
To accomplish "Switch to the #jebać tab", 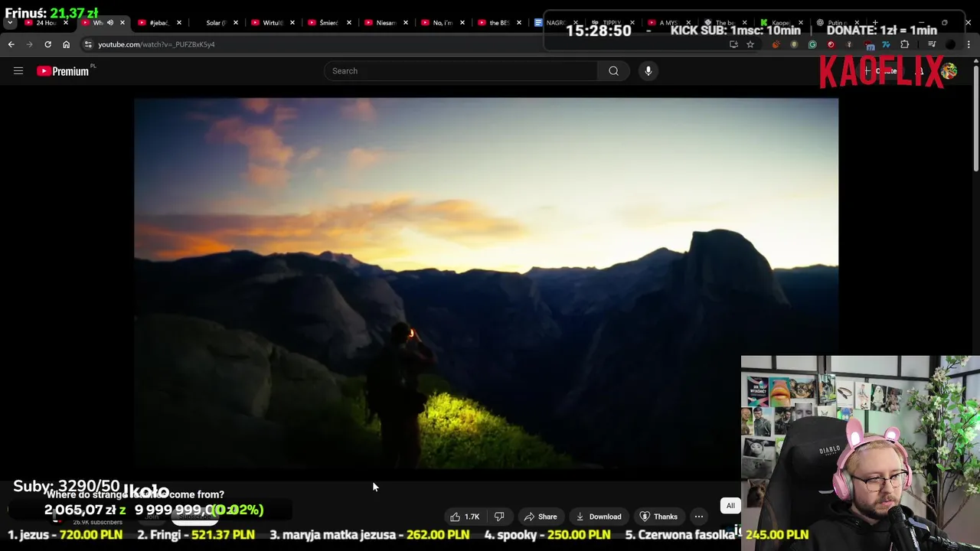I will coord(158,23).
